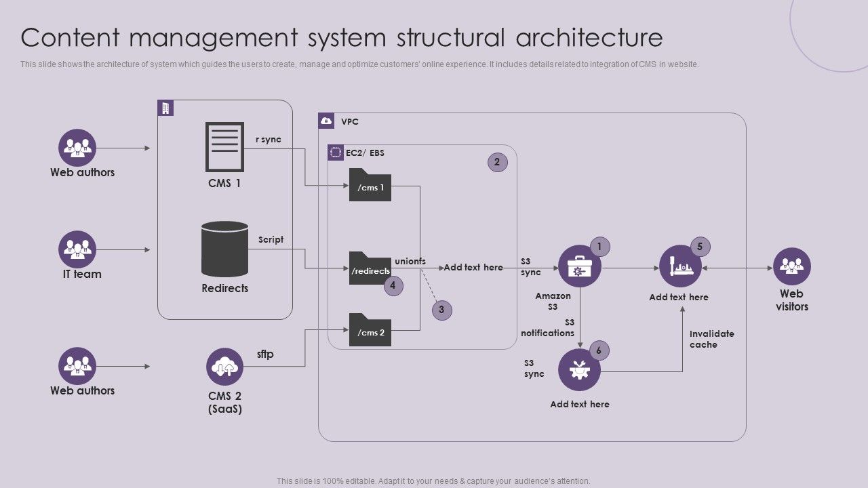Select numbered badge 5 above the cache icon
This screenshot has width=868, height=488.
tap(698, 247)
